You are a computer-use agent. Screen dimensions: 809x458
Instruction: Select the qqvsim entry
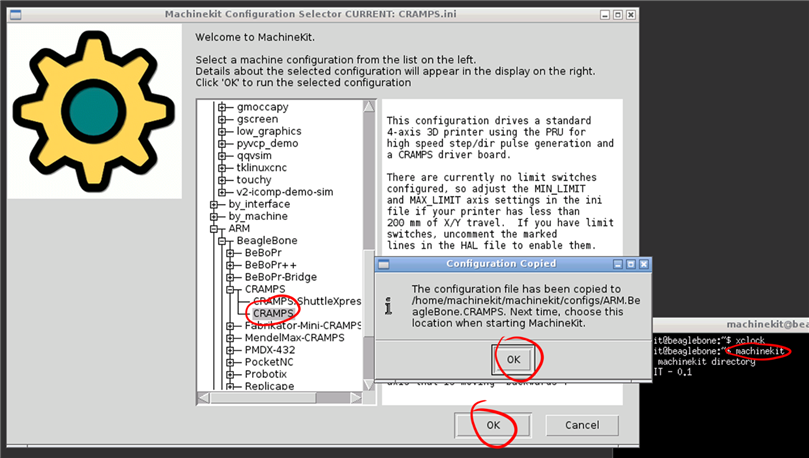[254, 155]
